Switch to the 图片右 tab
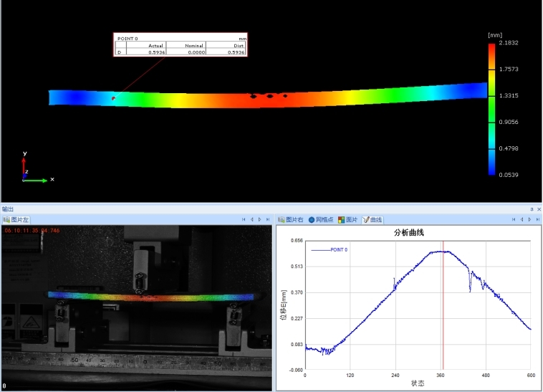 (x=291, y=219)
